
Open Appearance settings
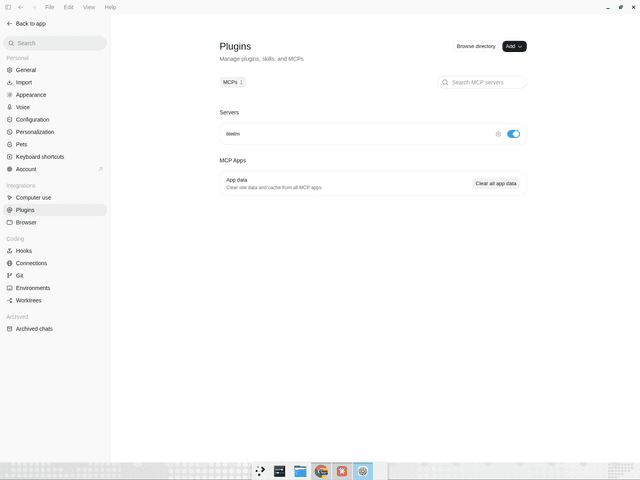point(55,95)
